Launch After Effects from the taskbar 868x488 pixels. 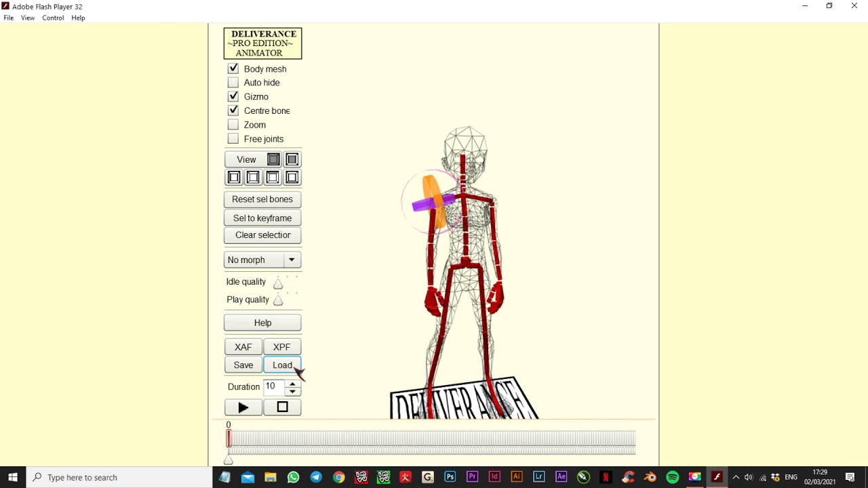point(561,477)
